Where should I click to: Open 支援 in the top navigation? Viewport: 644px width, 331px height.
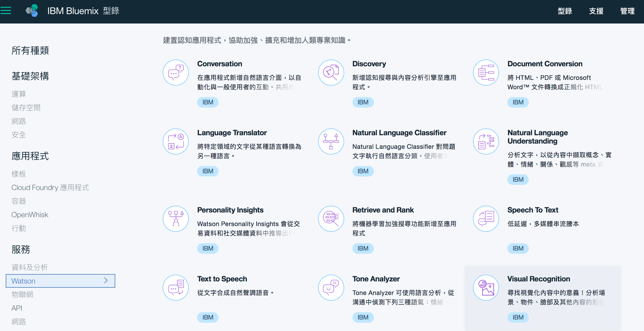click(x=596, y=11)
